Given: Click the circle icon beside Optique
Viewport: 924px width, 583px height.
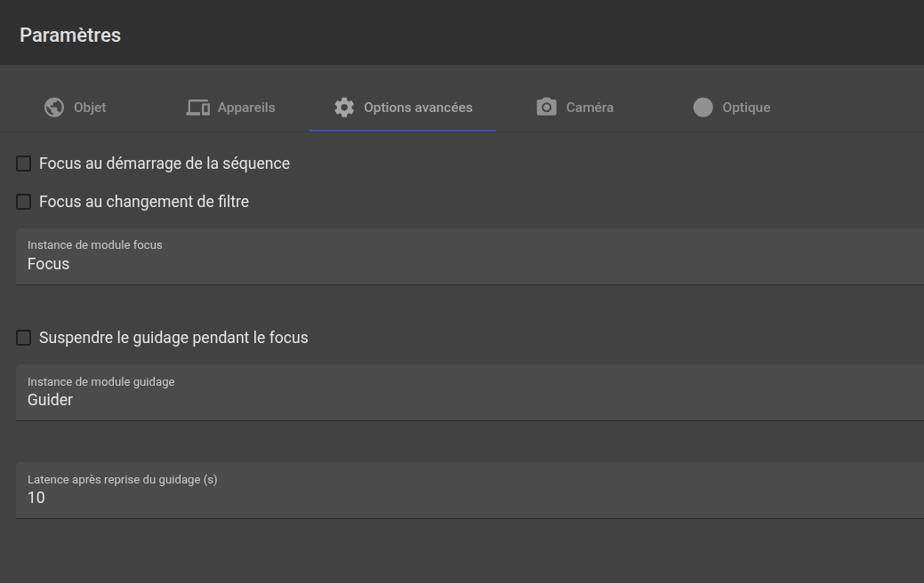Looking at the screenshot, I should pyautogui.click(x=703, y=108).
